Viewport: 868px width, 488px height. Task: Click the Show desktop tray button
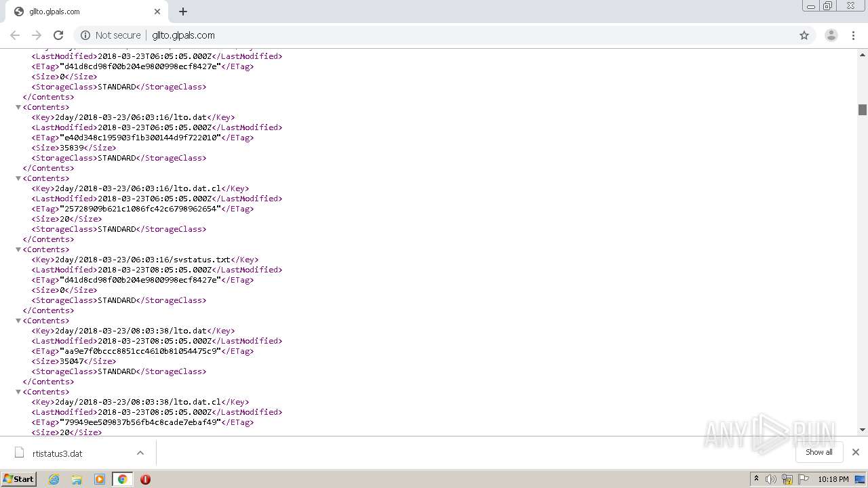pos(861,479)
